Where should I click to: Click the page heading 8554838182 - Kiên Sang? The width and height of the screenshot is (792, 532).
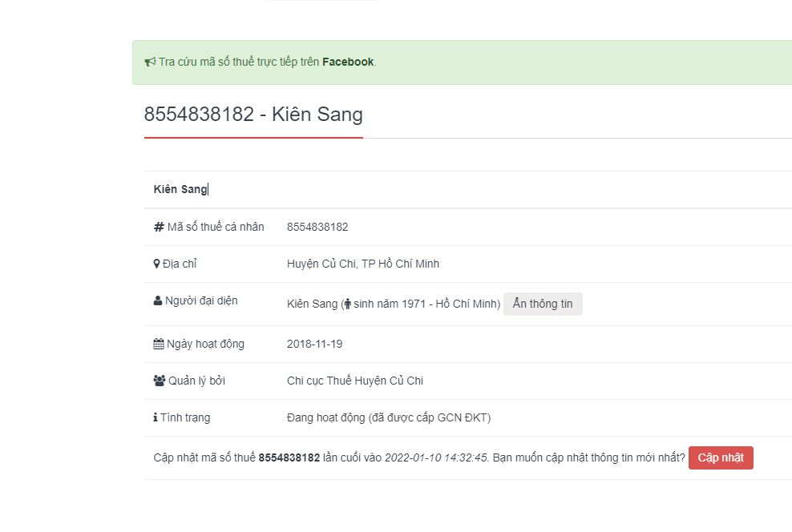(x=253, y=114)
